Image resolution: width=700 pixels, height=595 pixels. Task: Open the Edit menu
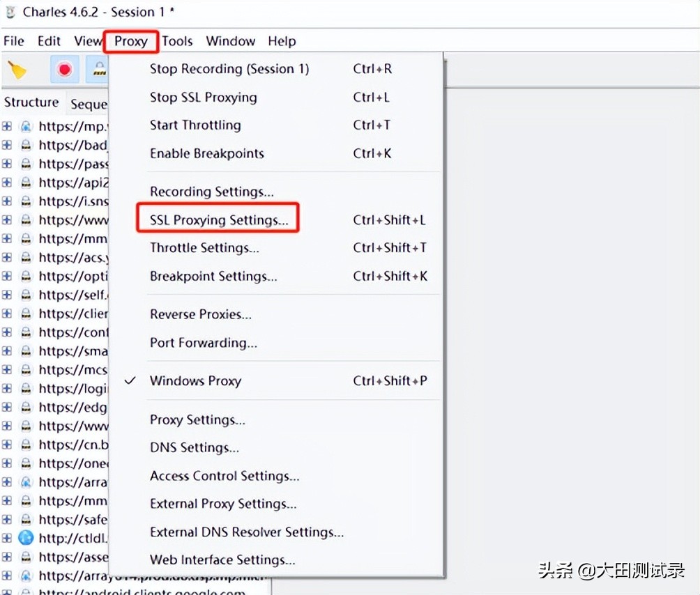click(x=49, y=41)
